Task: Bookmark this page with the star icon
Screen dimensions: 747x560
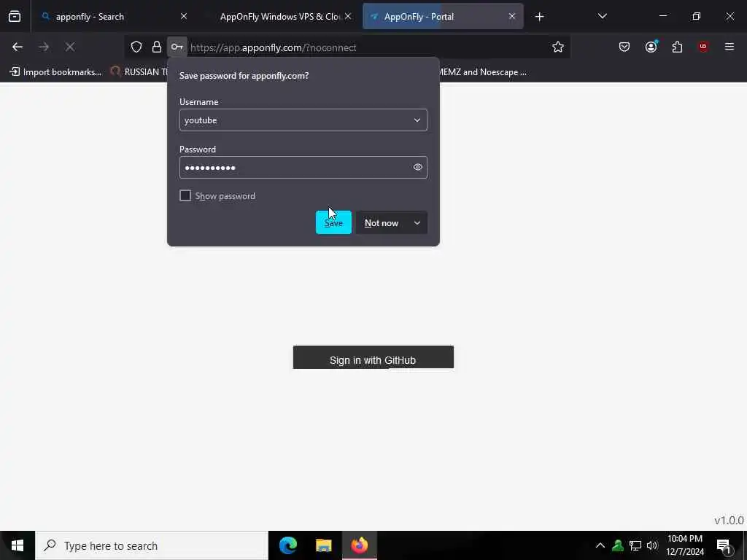Action: tap(558, 47)
